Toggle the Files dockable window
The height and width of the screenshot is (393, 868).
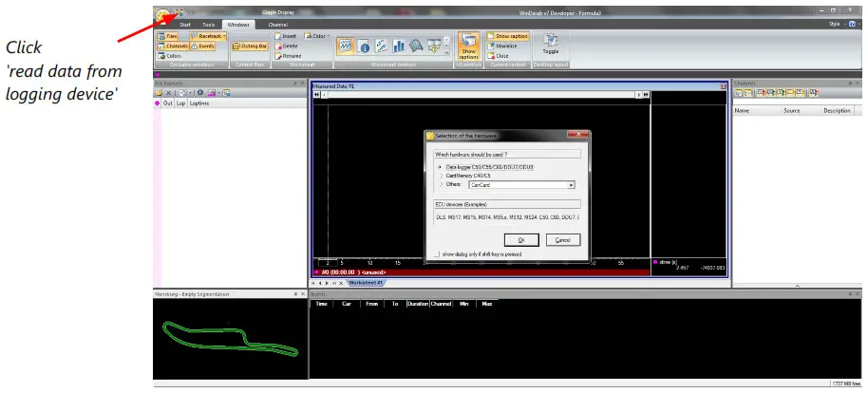click(x=172, y=36)
